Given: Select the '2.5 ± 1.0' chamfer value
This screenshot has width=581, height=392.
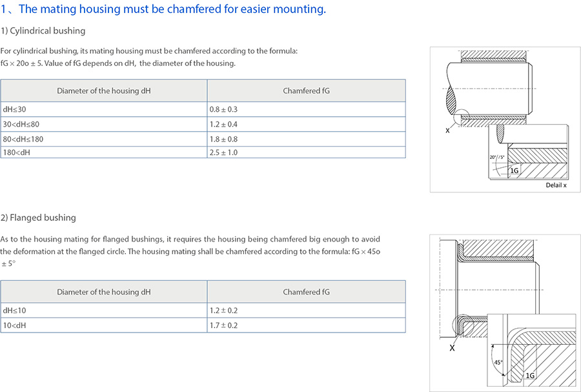Looking at the screenshot, I should pos(223,152).
